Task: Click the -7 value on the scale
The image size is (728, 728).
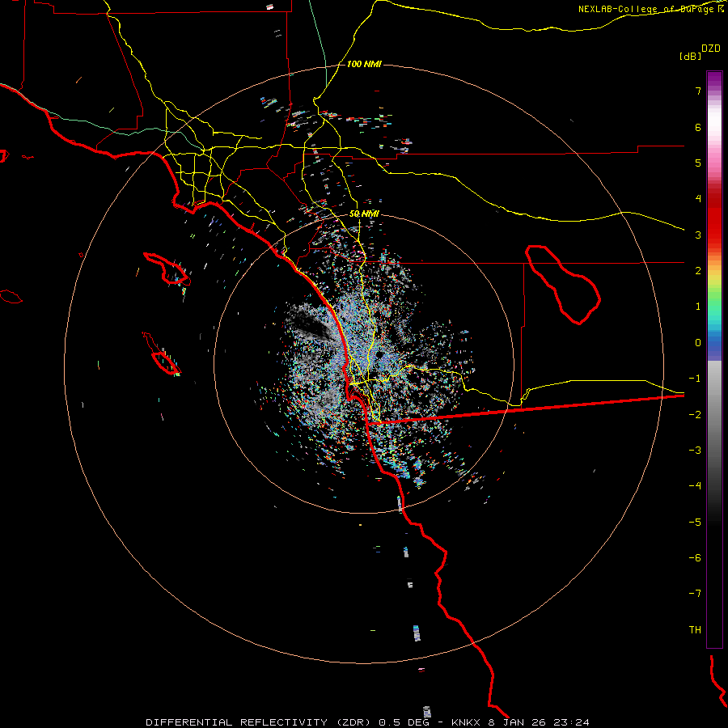Action: (695, 594)
